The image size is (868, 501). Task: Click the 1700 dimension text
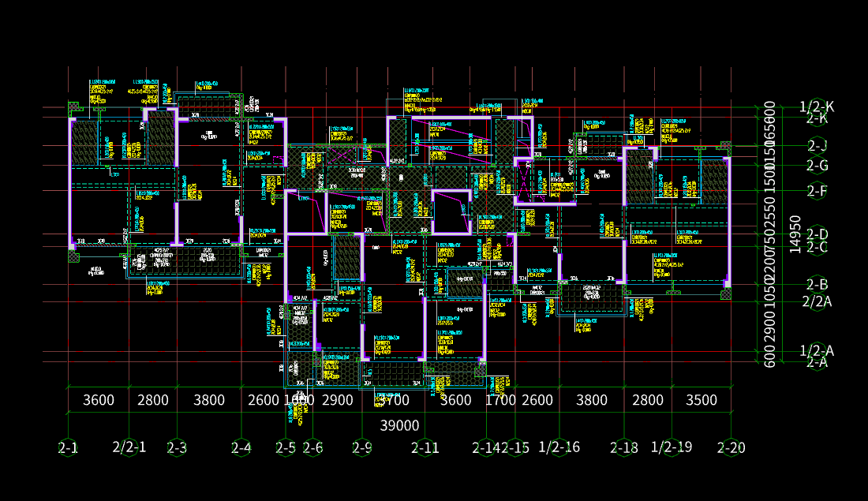click(x=501, y=400)
